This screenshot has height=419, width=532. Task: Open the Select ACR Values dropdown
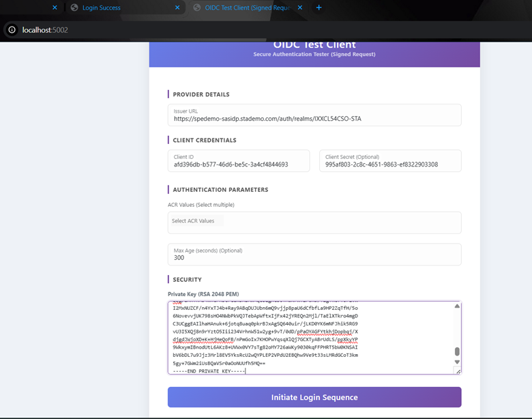(x=314, y=222)
